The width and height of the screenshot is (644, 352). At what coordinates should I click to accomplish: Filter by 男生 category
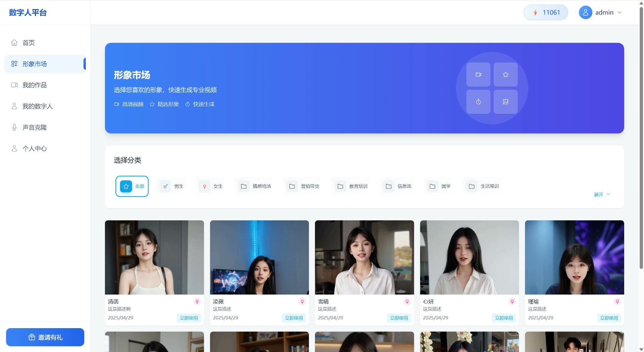[x=172, y=186]
